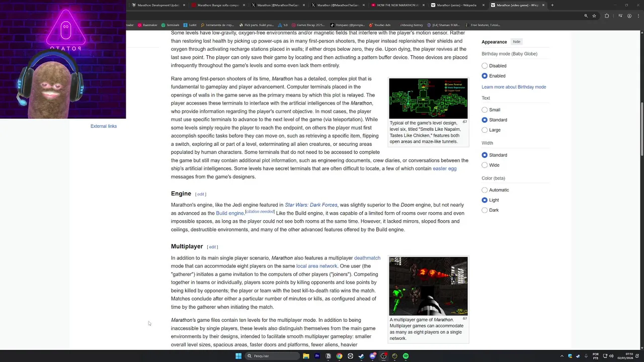This screenshot has height=362, width=644.
Task: Open Rainmaker bookmark
Action: coord(147,25)
